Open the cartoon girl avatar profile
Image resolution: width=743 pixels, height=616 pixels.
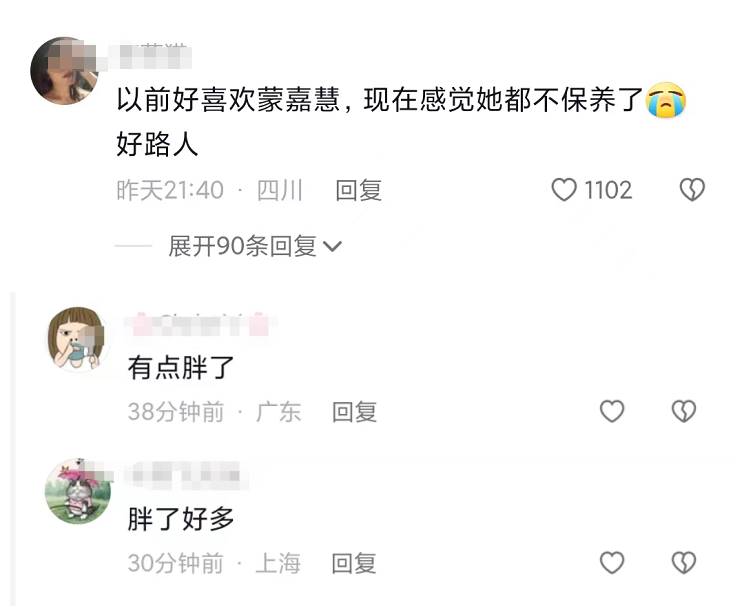point(76,338)
